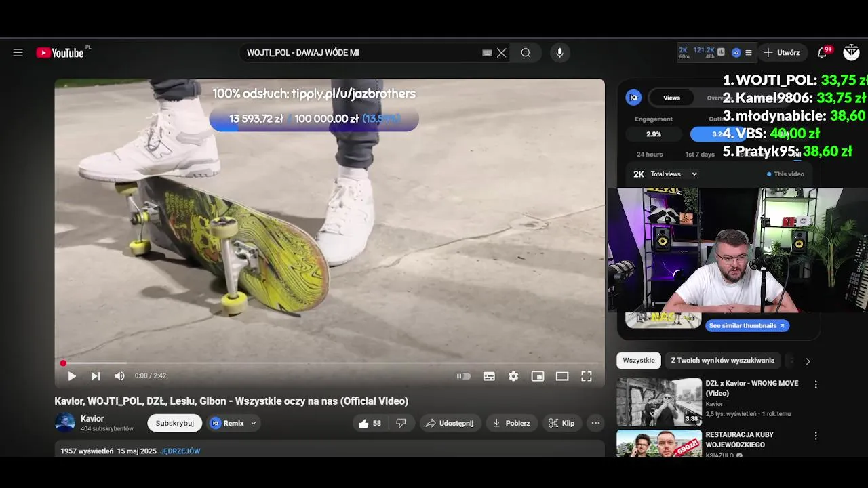
Task: Click the 2.9% engagement value
Action: [654, 134]
